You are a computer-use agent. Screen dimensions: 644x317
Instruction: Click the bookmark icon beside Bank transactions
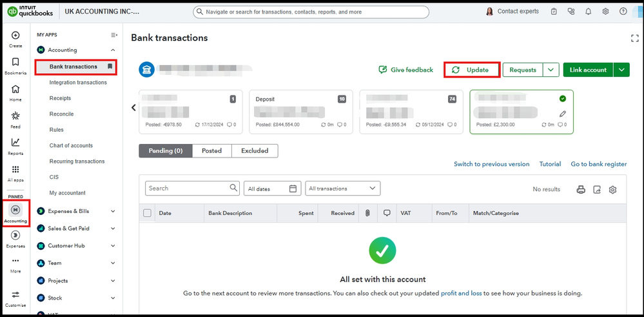[x=110, y=66]
